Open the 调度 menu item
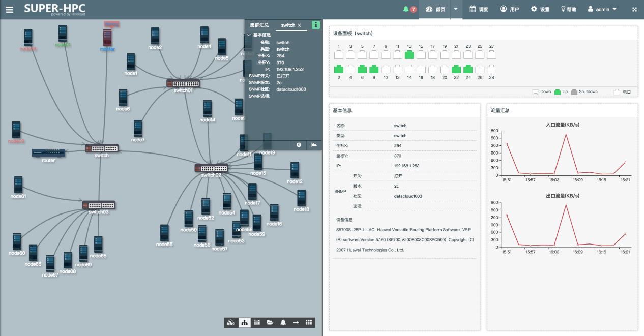 tap(478, 9)
